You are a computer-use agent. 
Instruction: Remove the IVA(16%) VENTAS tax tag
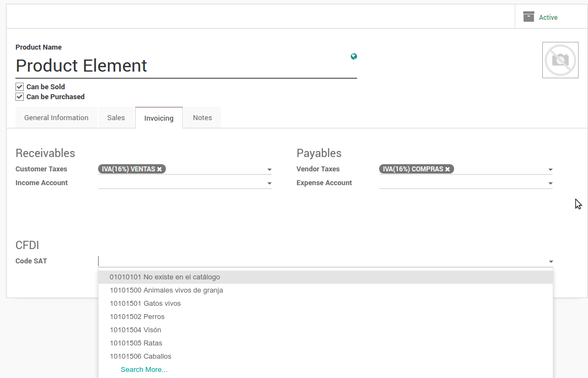click(160, 169)
